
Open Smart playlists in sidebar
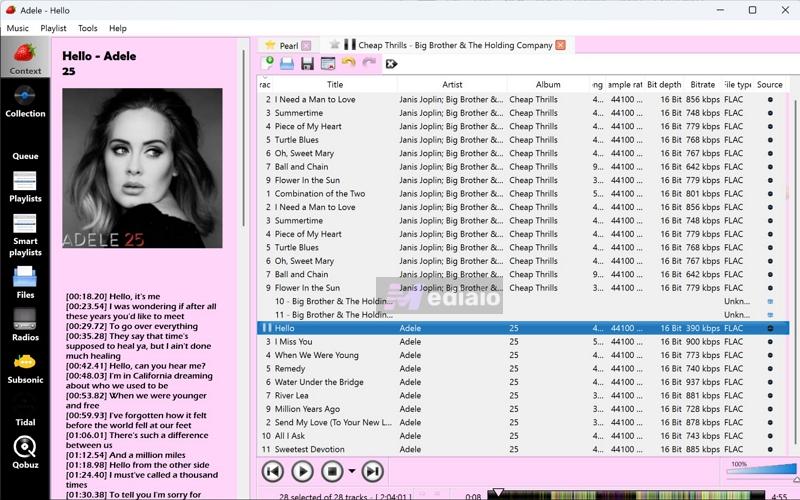25,235
